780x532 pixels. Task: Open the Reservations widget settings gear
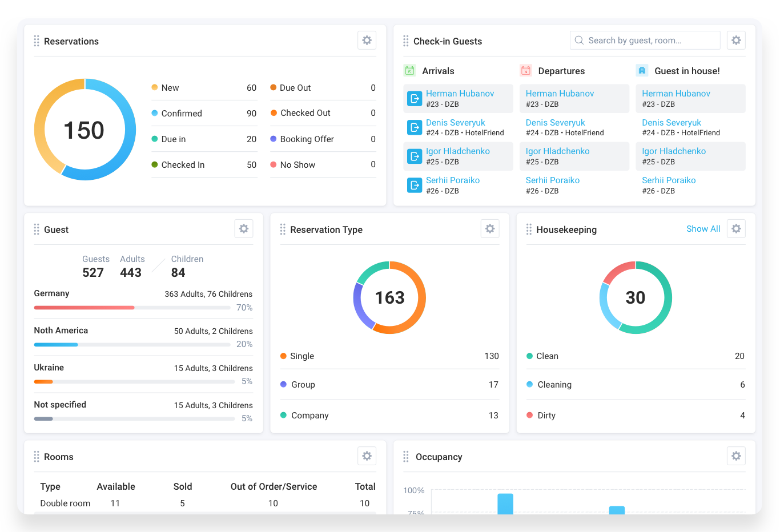pos(367,40)
